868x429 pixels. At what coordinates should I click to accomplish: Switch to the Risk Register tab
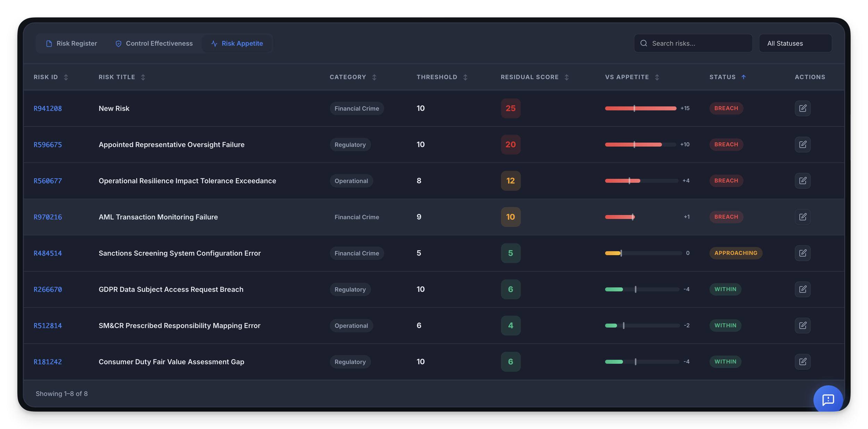72,43
